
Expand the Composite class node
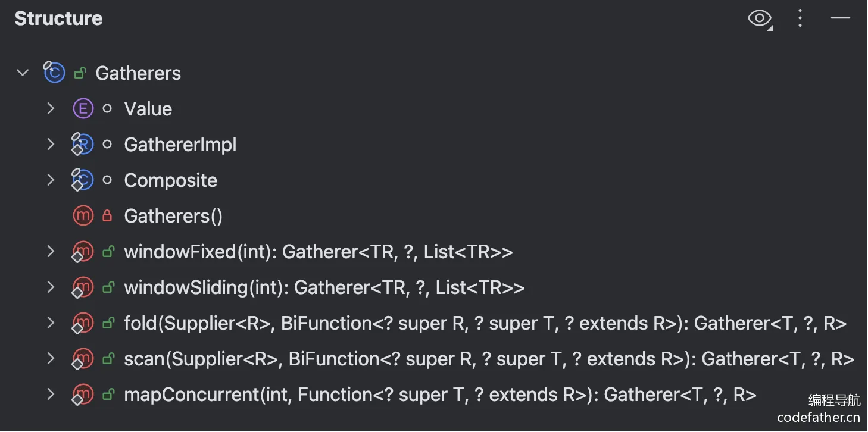click(51, 180)
